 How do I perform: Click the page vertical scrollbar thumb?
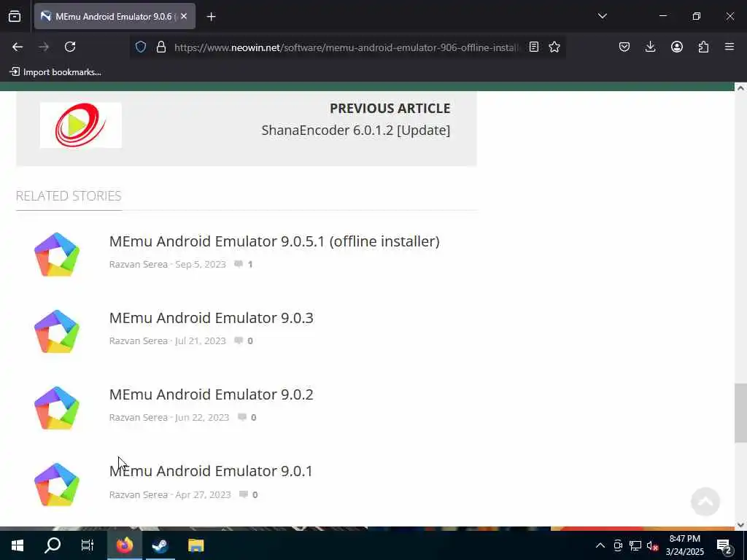[x=740, y=413]
